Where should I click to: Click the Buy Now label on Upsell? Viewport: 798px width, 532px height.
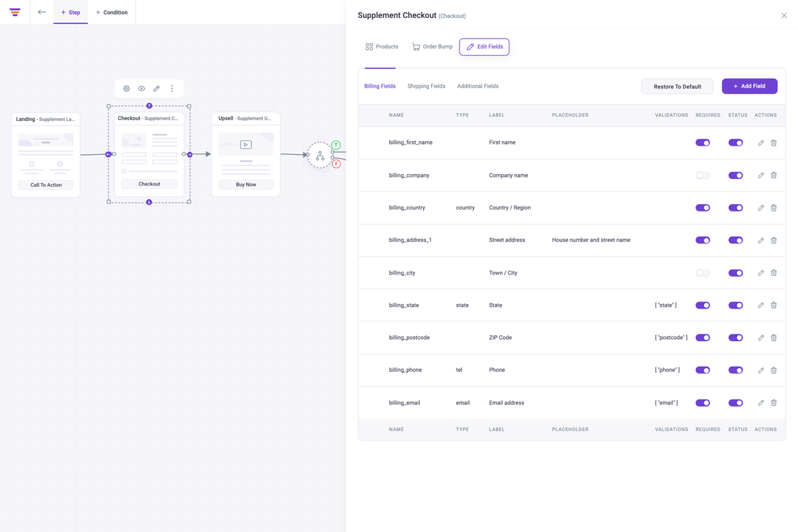[x=246, y=184]
